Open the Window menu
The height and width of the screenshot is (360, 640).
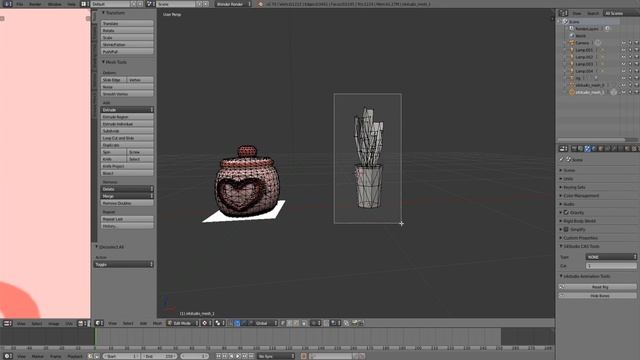[54, 4]
